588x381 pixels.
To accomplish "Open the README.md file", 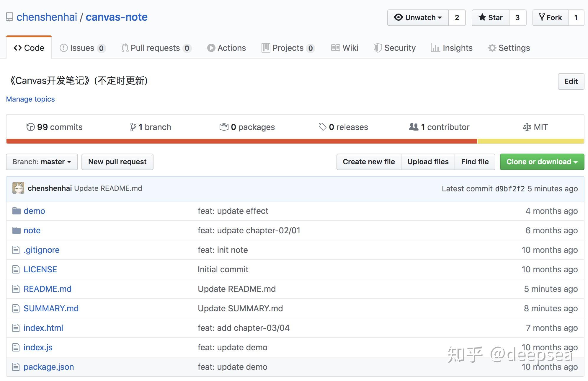I will click(x=48, y=289).
